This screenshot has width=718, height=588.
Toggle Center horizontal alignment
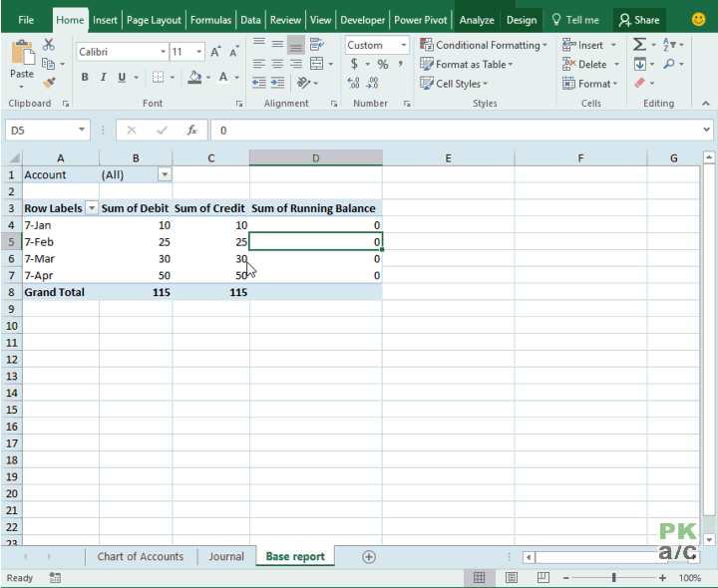pos(277,64)
